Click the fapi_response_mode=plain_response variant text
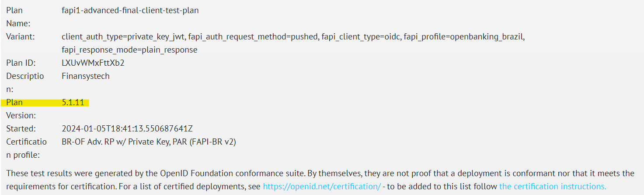This screenshot has height=195, width=644. (x=129, y=50)
